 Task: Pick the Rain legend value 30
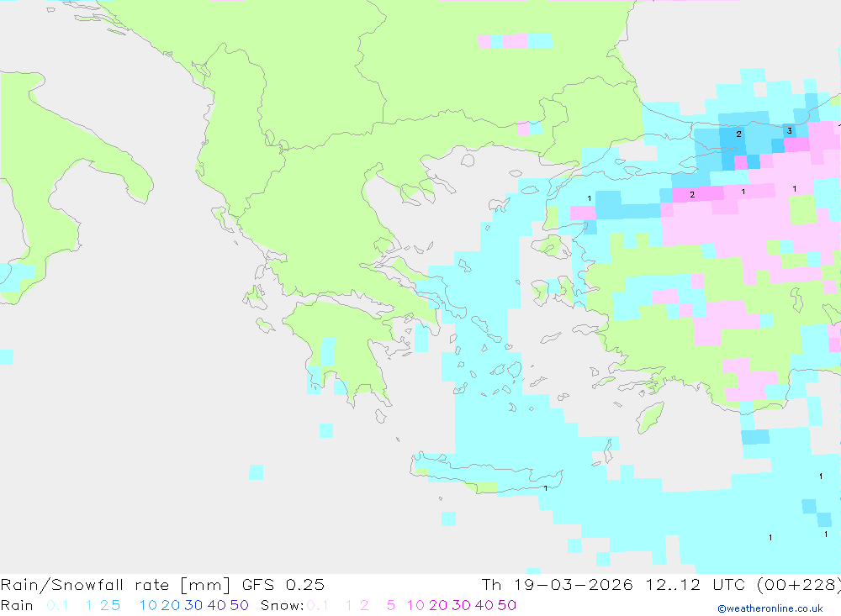coord(193,605)
